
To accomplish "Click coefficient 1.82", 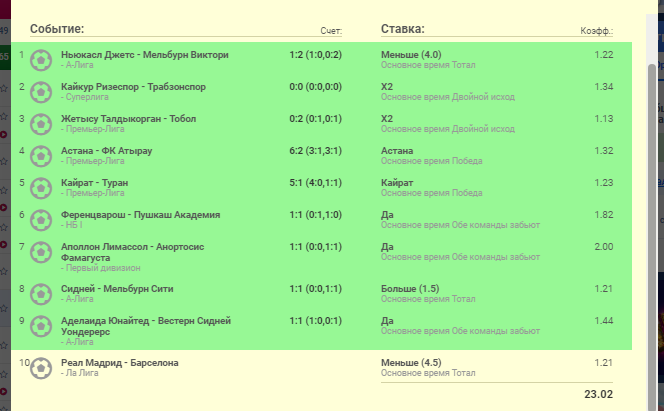I will coord(603,215).
